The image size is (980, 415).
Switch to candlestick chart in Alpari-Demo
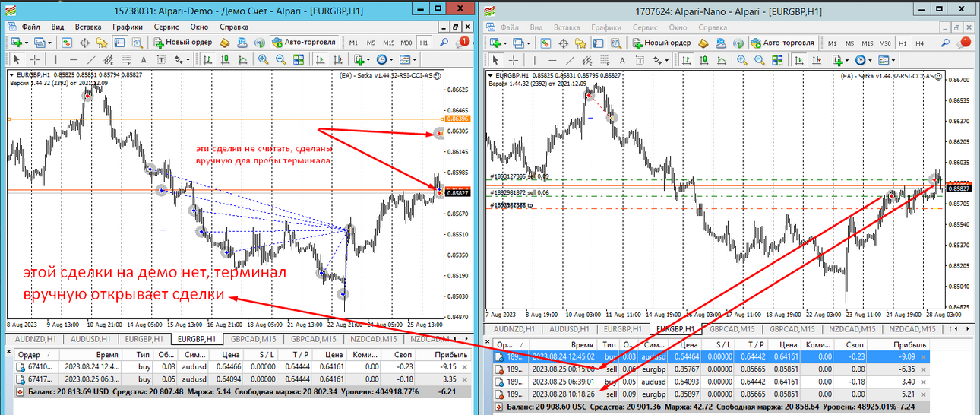[226, 60]
